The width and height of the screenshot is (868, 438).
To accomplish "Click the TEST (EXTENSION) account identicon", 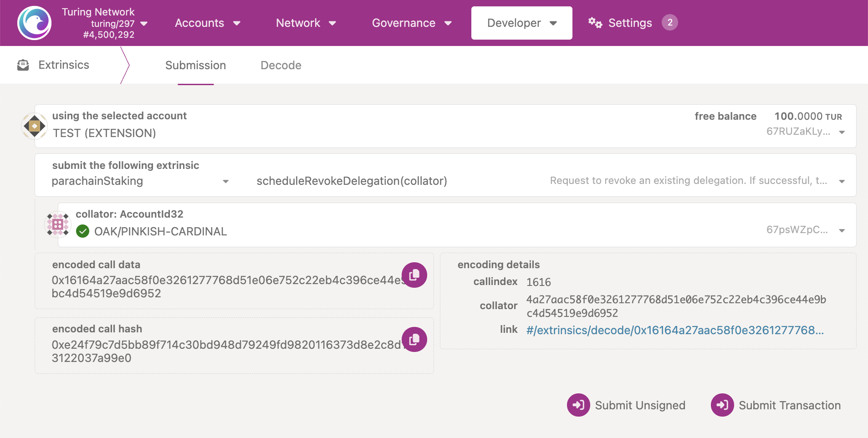I will coord(35,126).
